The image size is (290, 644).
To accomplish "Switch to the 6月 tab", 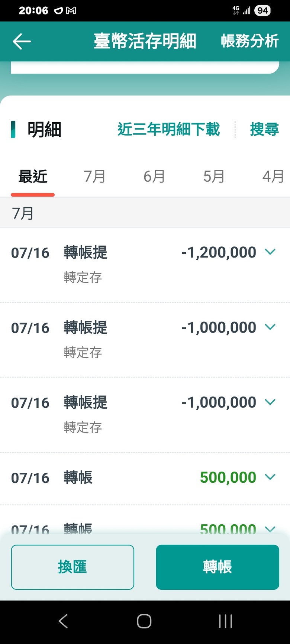I will tap(154, 176).
